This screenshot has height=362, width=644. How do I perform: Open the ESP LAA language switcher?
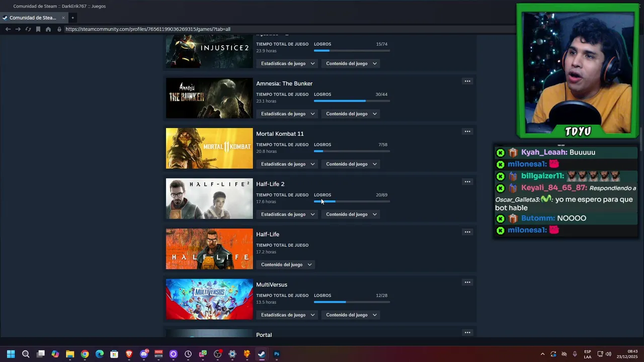pos(588,354)
